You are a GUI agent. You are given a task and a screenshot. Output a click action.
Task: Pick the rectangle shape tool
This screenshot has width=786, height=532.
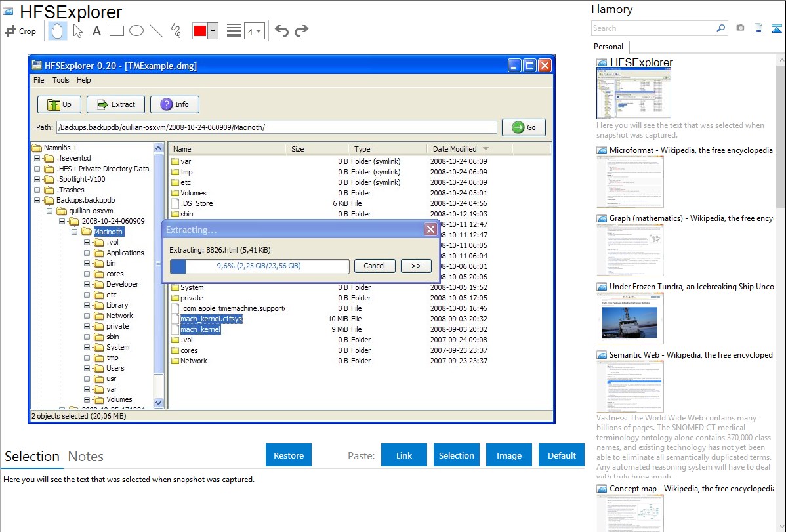click(x=116, y=31)
